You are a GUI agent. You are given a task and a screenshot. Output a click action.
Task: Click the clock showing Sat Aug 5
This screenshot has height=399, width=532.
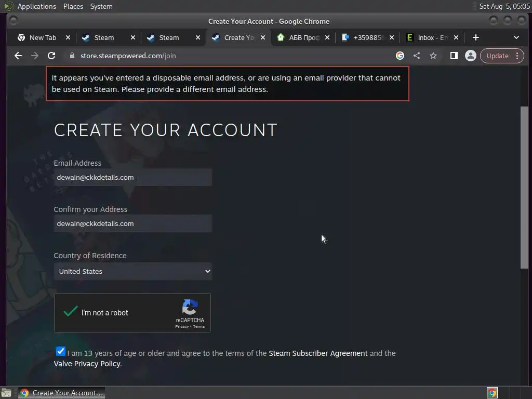[504, 6]
